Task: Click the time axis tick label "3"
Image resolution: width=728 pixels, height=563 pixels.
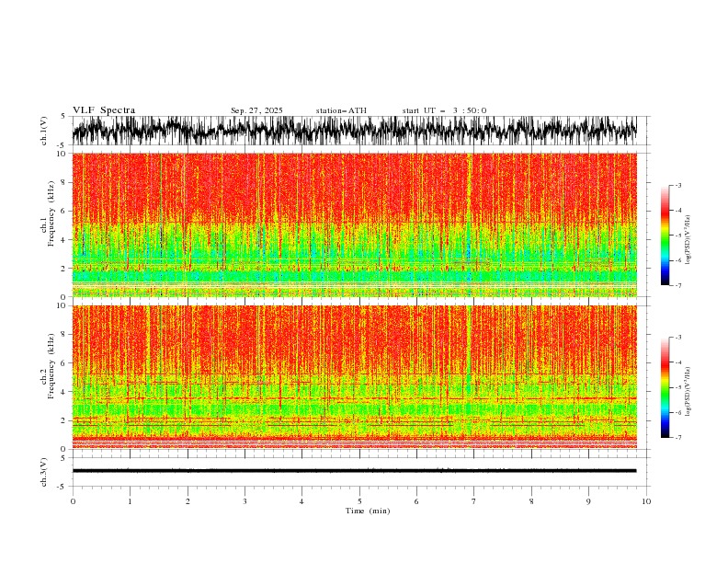Action: [245, 501]
